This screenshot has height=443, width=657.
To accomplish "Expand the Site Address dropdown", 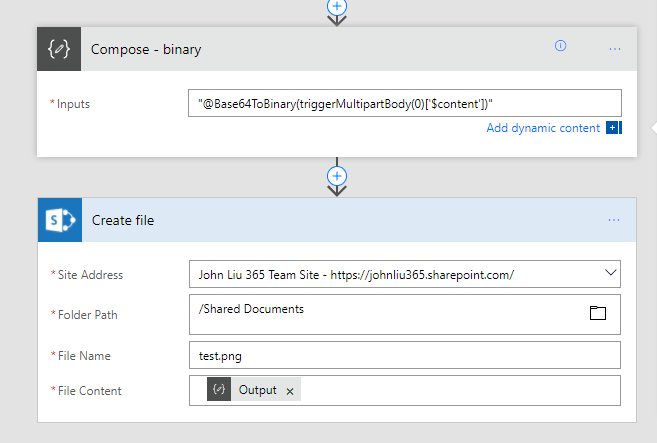I will click(610, 273).
